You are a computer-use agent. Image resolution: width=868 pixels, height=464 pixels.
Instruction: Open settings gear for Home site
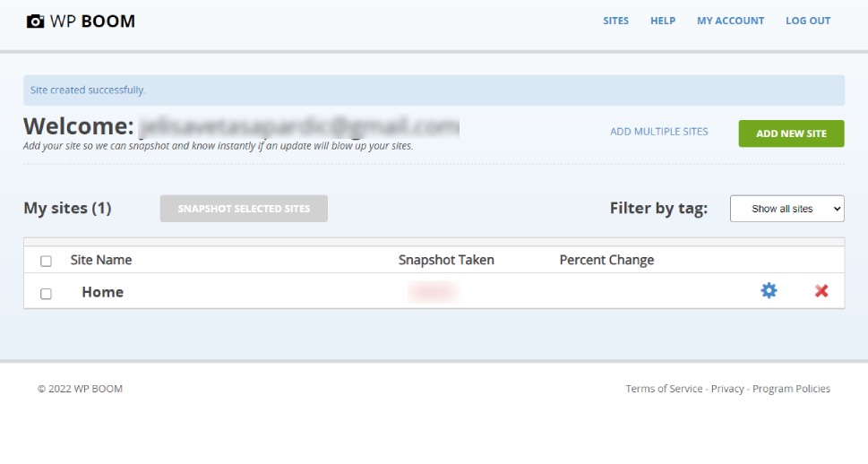tap(769, 291)
